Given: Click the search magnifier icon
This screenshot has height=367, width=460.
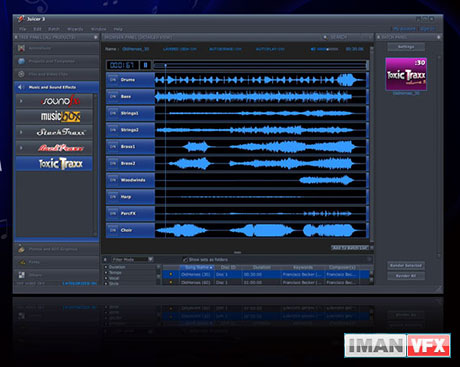Looking at the screenshot, I should (x=325, y=37).
